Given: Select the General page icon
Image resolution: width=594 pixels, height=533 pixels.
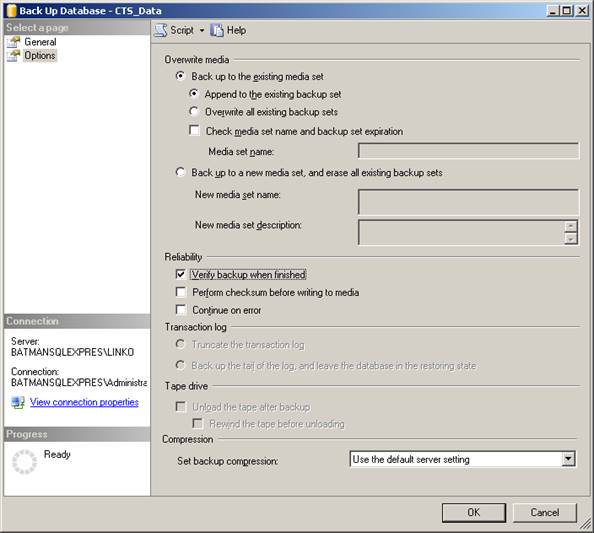Looking at the screenshot, I should coord(14,42).
